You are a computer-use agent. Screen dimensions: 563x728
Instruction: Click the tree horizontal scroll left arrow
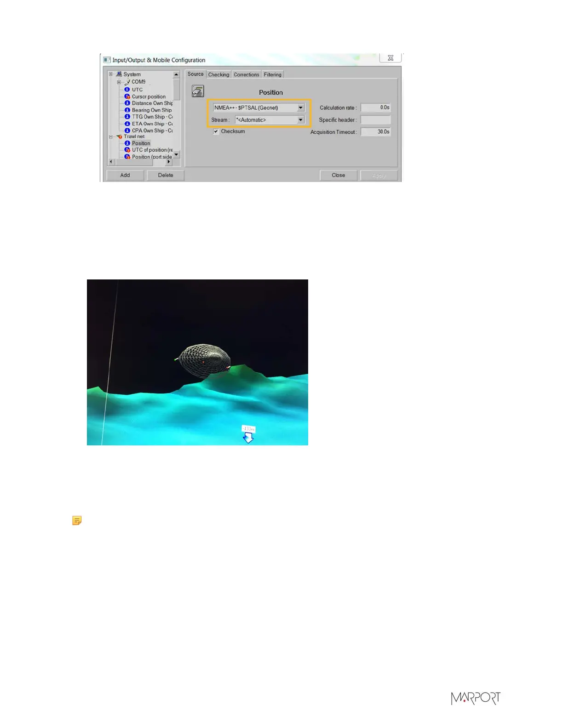pyautogui.click(x=111, y=162)
